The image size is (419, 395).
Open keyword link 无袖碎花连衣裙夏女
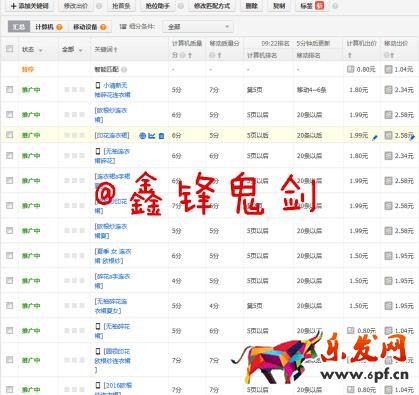[x=111, y=306]
